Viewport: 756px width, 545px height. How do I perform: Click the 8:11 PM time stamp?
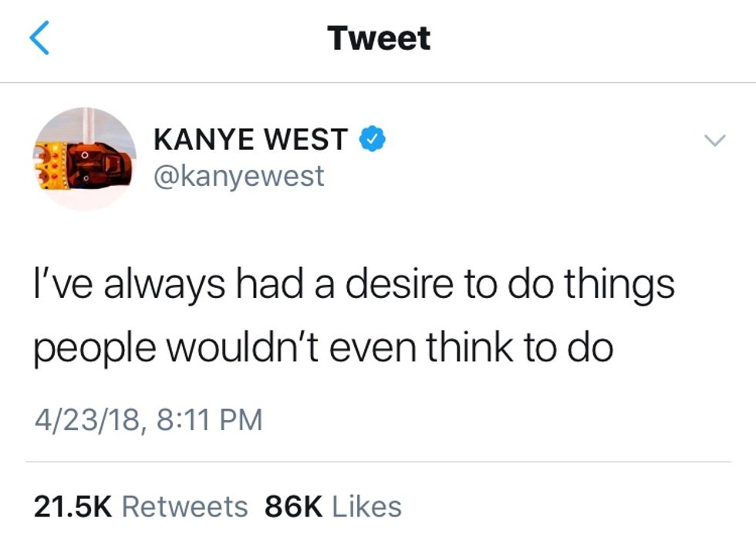point(209,419)
